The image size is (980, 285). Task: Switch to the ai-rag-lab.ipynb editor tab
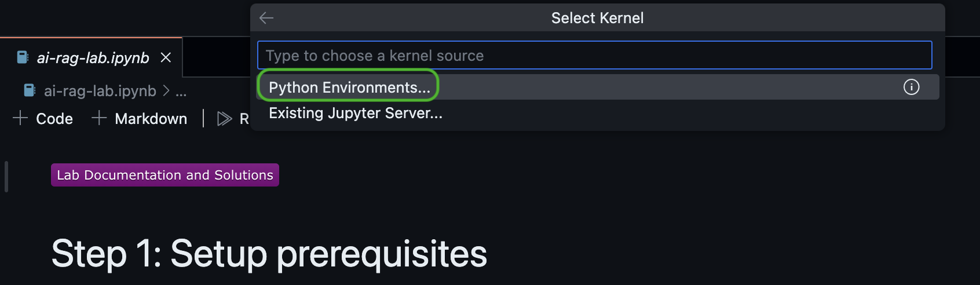tap(92, 57)
